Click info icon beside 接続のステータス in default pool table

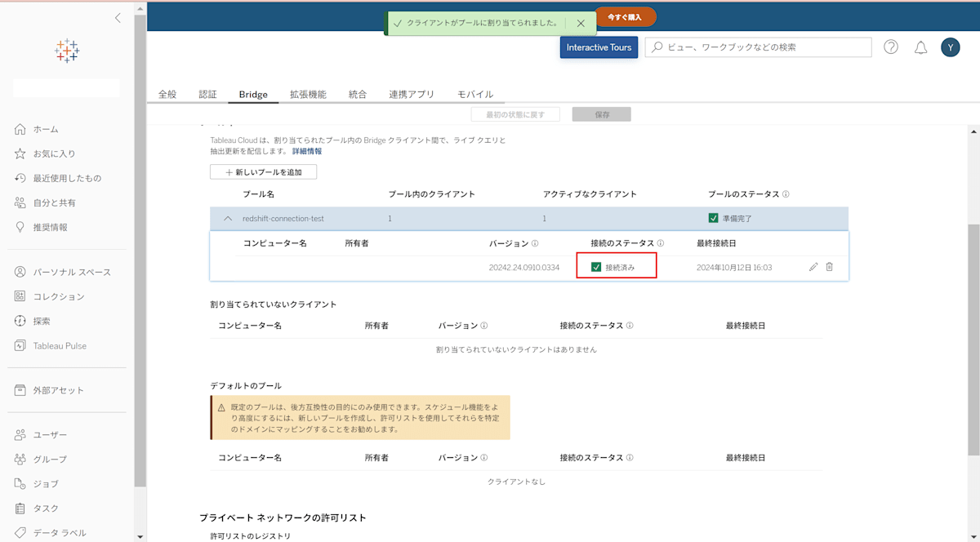629,459
